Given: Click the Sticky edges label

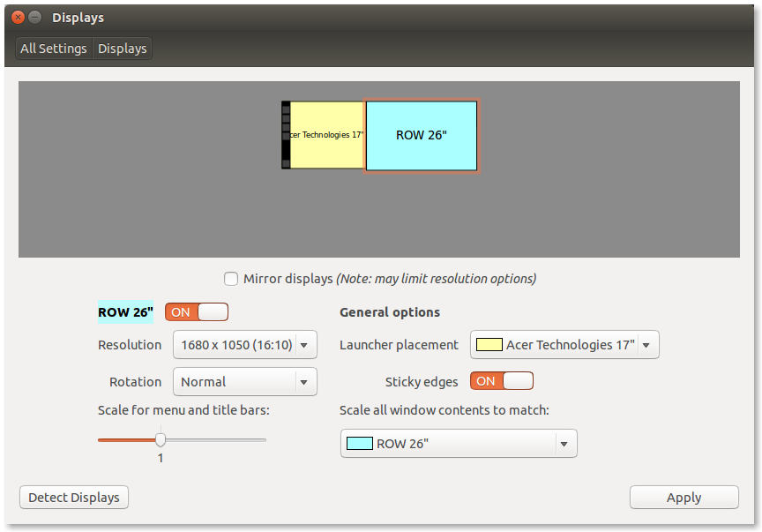Looking at the screenshot, I should click(x=422, y=382).
